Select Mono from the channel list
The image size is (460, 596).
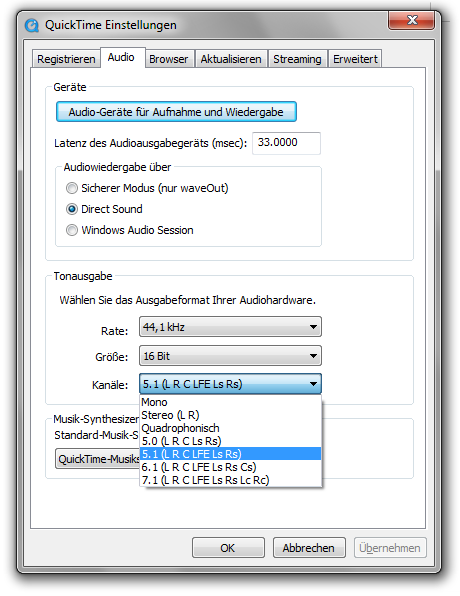coord(230,402)
